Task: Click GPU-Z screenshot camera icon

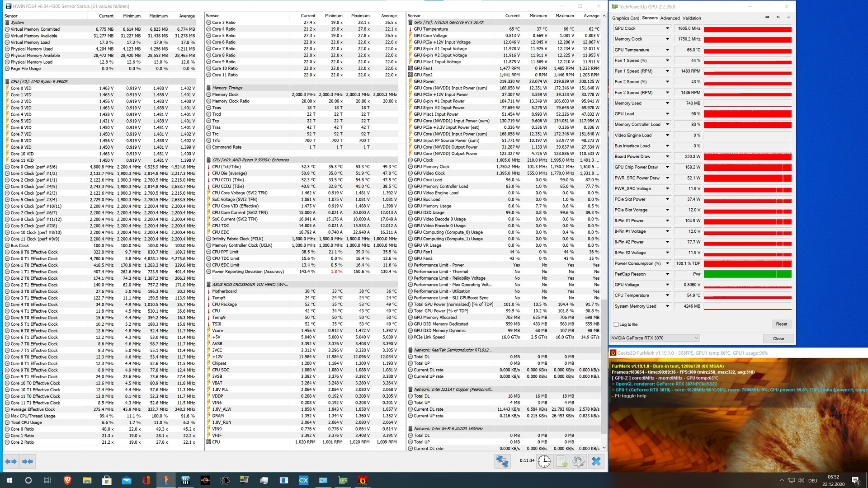Action: [x=767, y=17]
